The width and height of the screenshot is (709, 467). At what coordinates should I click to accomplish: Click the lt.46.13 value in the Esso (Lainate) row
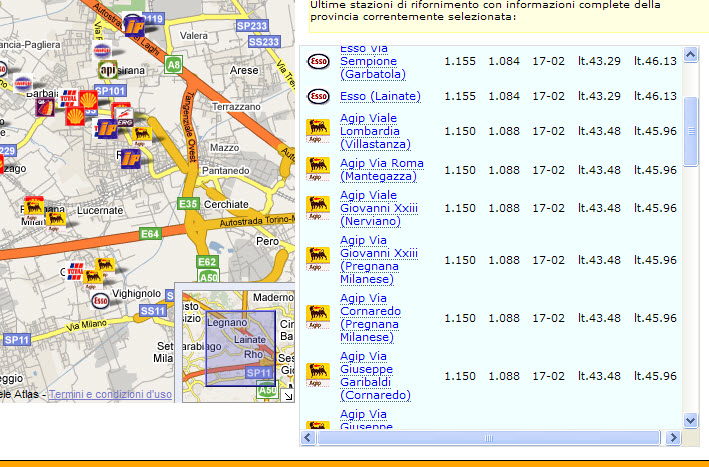point(655,96)
